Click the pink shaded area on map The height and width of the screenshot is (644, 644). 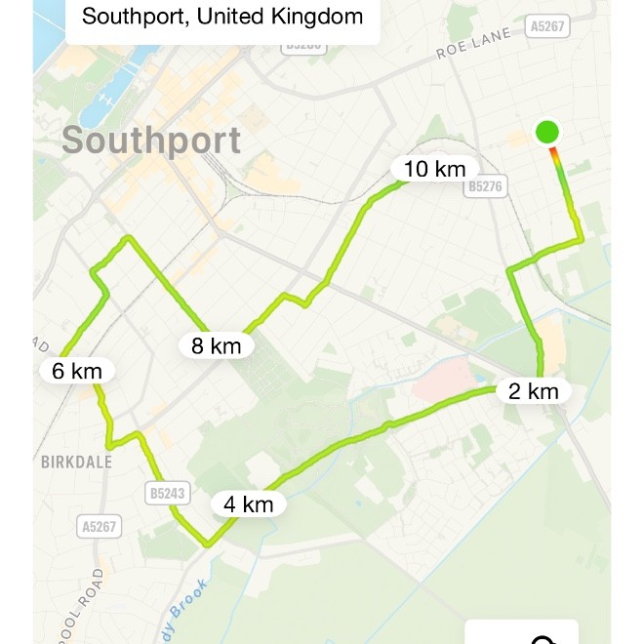coord(443,380)
